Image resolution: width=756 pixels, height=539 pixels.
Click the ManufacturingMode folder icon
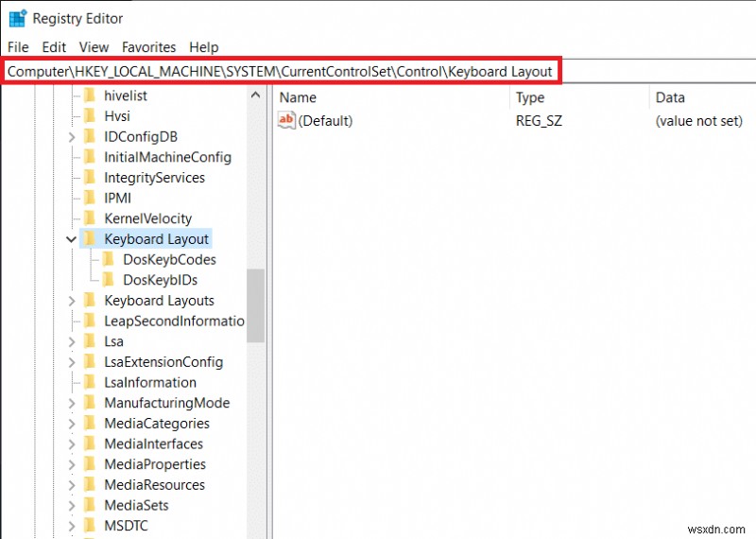point(90,403)
